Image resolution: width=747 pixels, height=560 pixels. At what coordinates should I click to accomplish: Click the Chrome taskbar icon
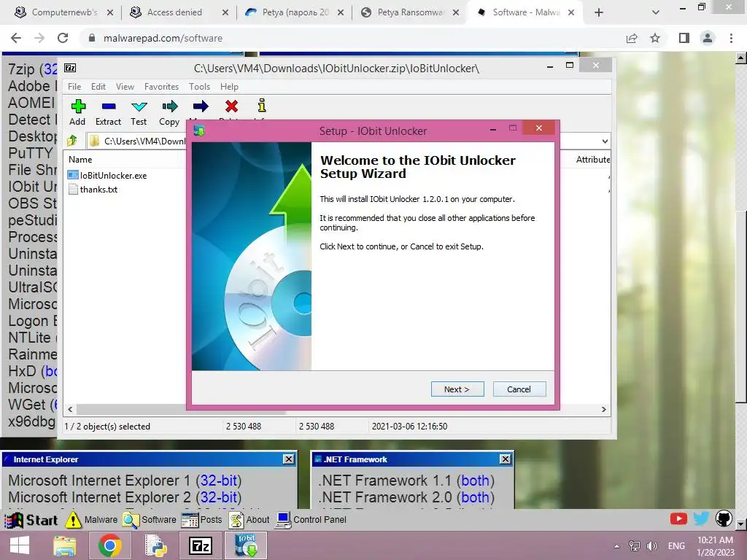tap(109, 545)
